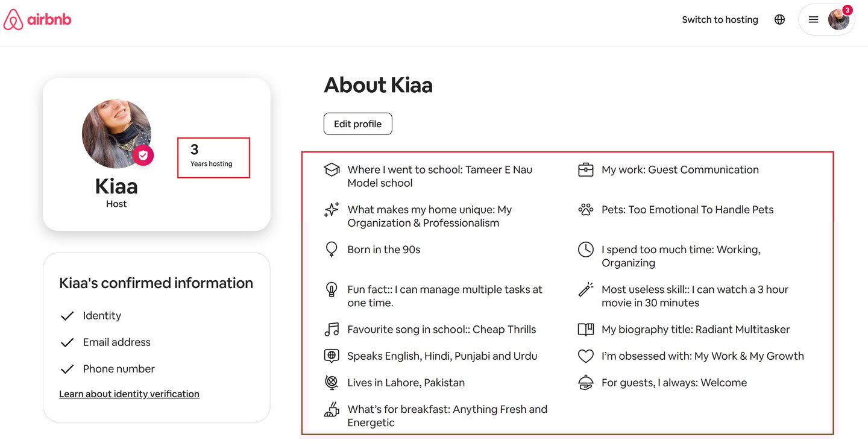The height and width of the screenshot is (443, 868).
Task: Click the music note favourite song icon
Action: pos(332,330)
